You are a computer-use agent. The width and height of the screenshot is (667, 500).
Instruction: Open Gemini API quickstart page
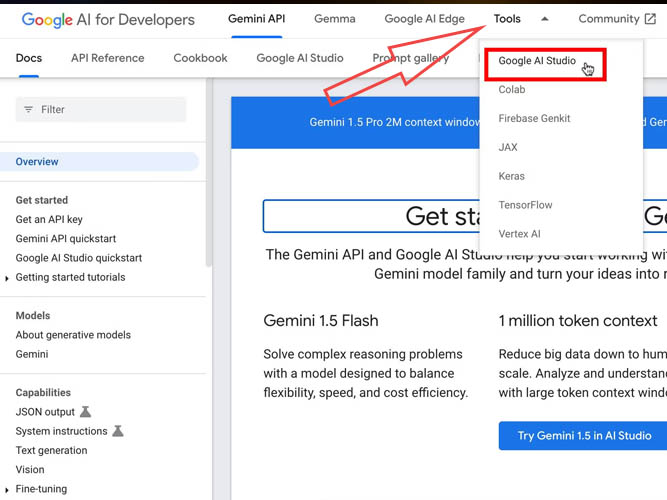[66, 239]
